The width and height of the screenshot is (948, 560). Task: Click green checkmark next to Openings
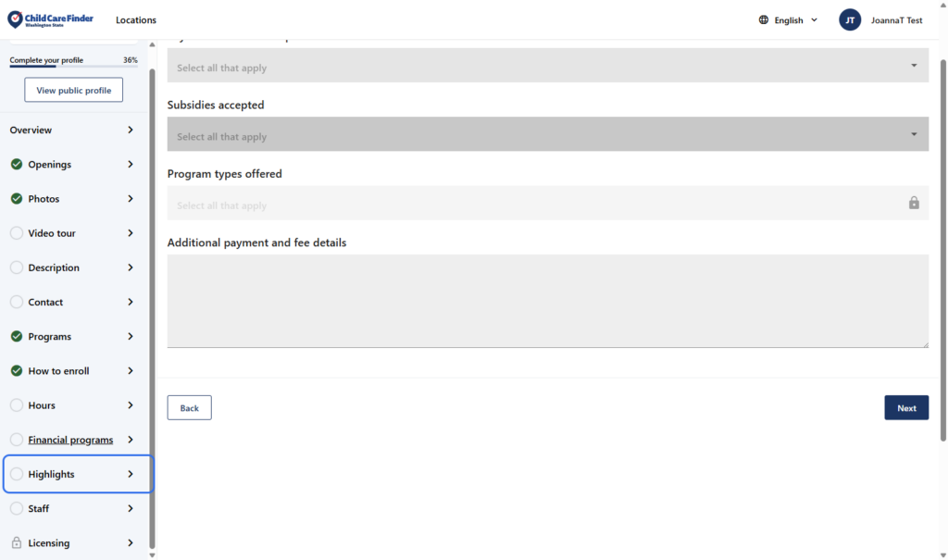pyautogui.click(x=17, y=165)
